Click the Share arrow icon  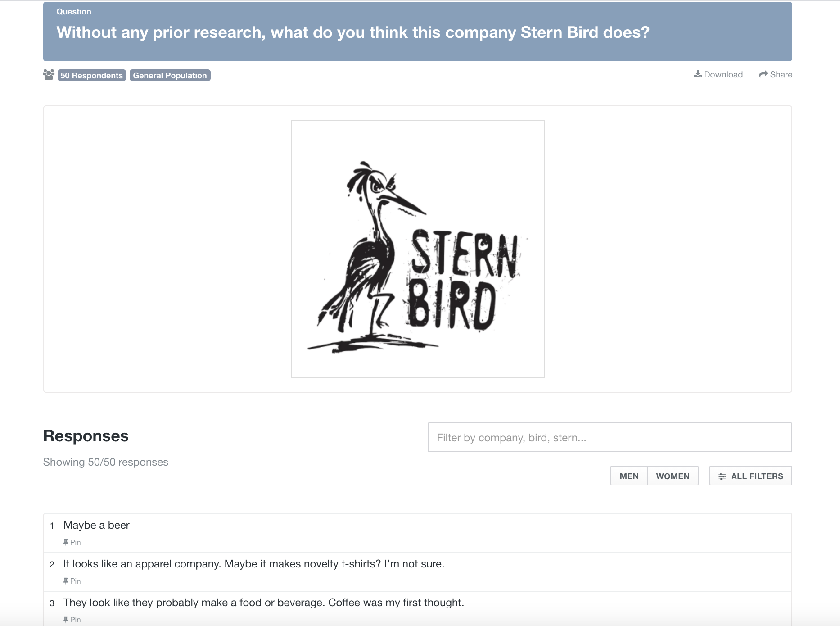pos(763,74)
